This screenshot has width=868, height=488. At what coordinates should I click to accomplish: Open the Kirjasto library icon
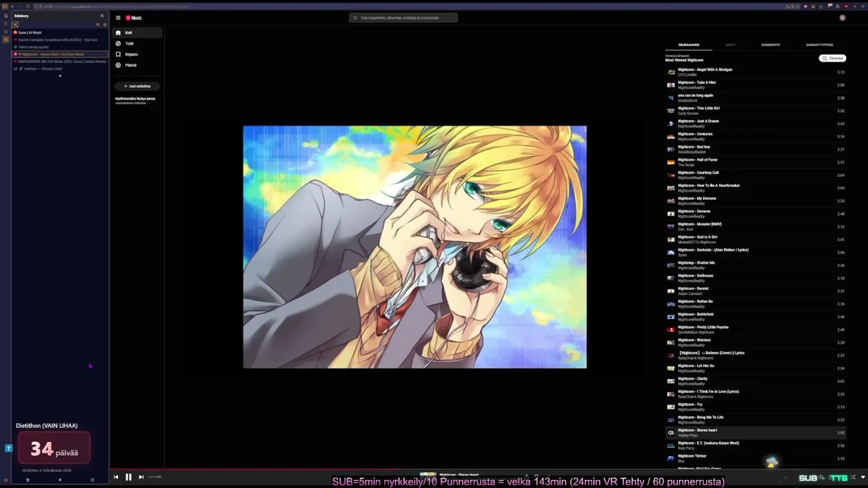tap(118, 54)
